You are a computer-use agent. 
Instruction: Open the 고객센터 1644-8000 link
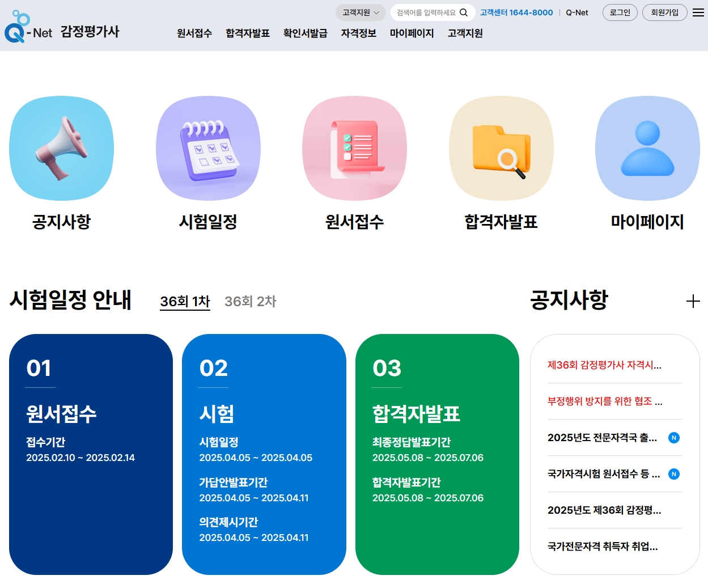pyautogui.click(x=516, y=12)
